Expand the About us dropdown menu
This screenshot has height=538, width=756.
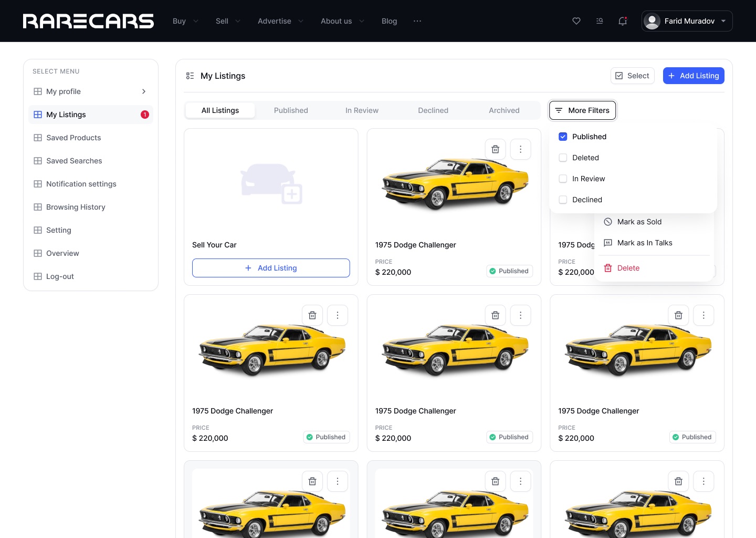[342, 21]
